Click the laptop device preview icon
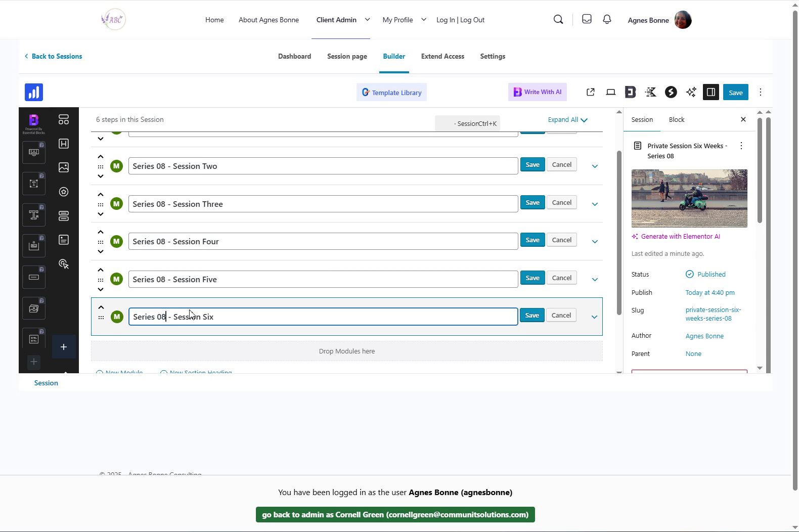The height and width of the screenshot is (532, 799). point(610,92)
